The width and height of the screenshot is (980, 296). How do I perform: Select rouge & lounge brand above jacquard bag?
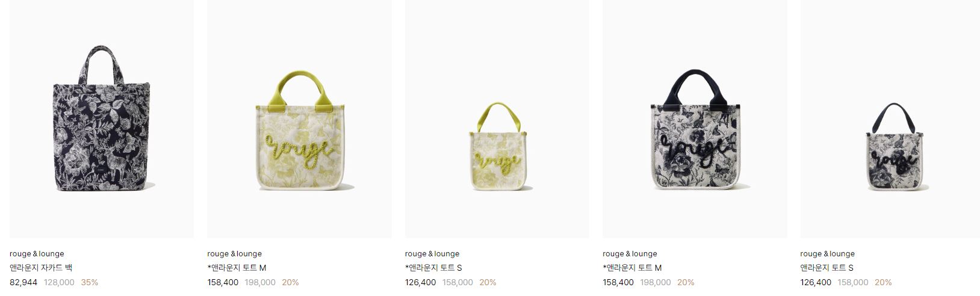pyautogui.click(x=37, y=254)
